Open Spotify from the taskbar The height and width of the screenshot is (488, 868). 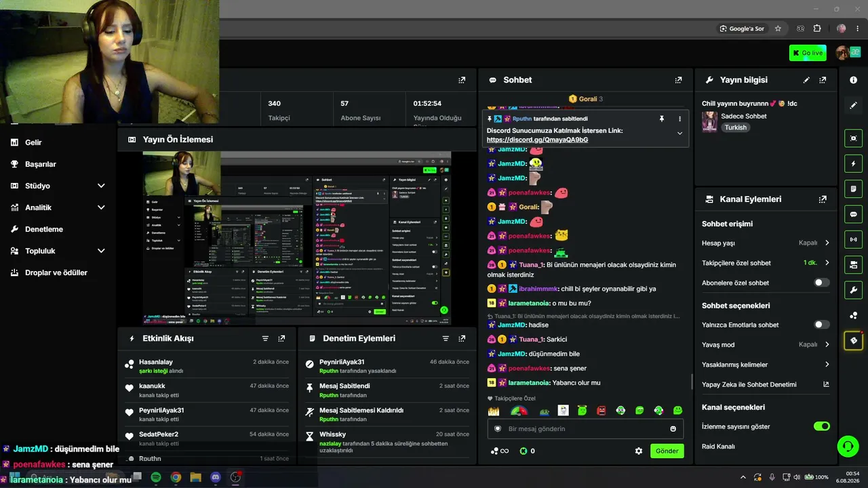pos(156,477)
